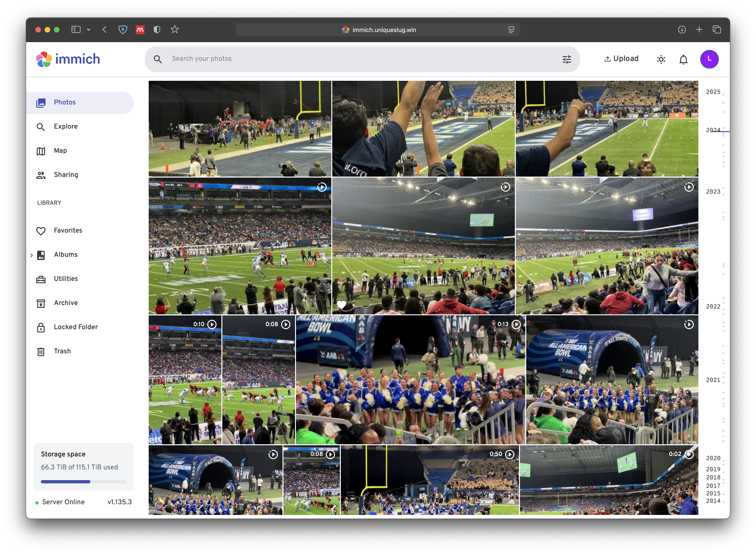The height and width of the screenshot is (553, 756).
Task: Jump to 2021 on the timeline scrubber
Action: point(713,380)
